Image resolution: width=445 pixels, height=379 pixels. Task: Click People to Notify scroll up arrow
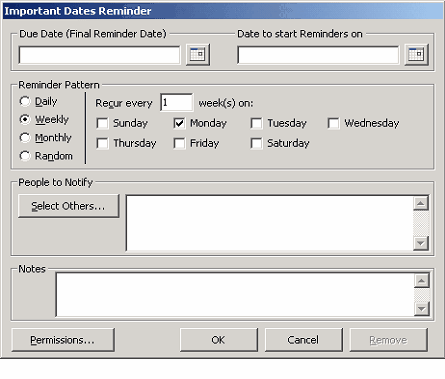tap(421, 203)
